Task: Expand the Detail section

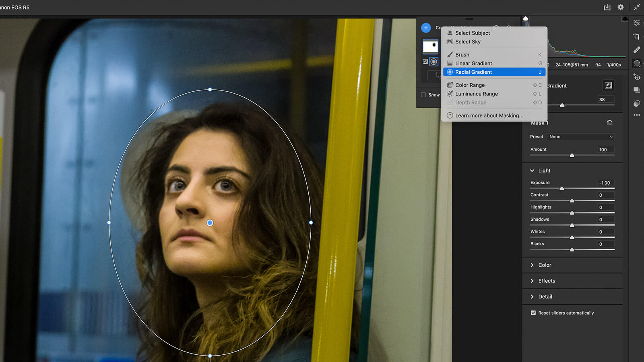Action: (532, 296)
